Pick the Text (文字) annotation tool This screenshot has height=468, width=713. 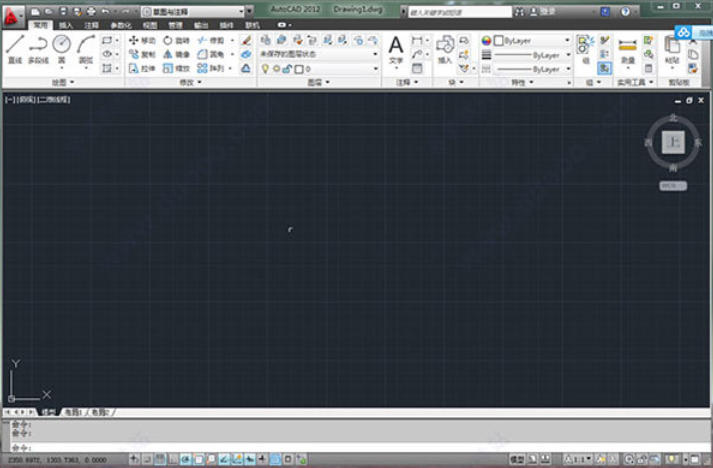pyautogui.click(x=396, y=48)
